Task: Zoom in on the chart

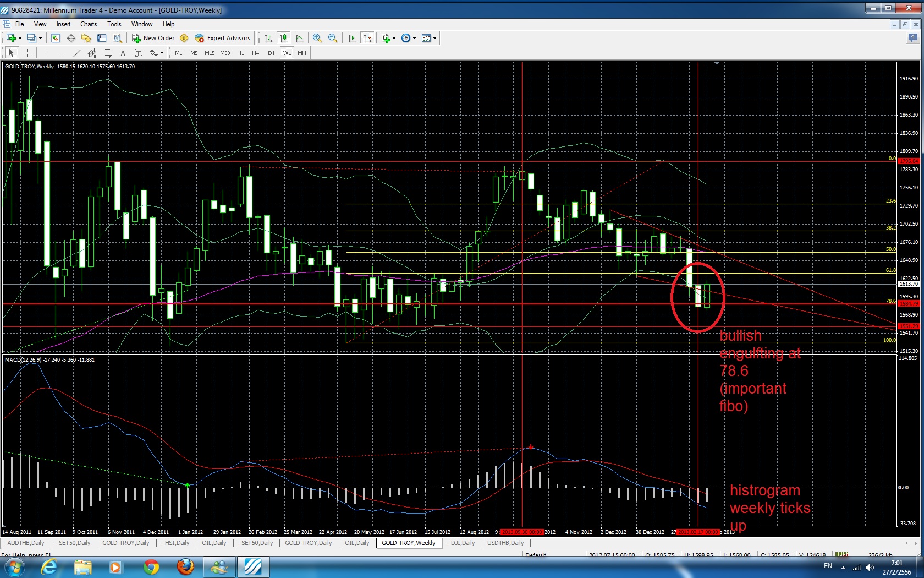Action: (x=317, y=38)
